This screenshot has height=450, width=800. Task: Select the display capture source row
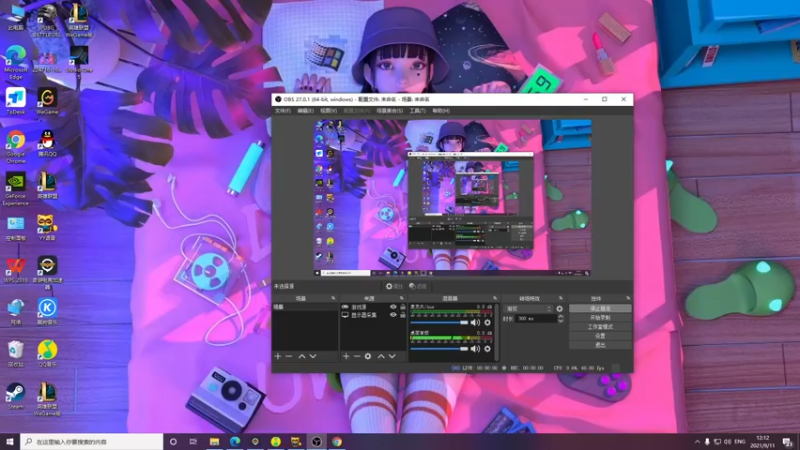coord(373,315)
